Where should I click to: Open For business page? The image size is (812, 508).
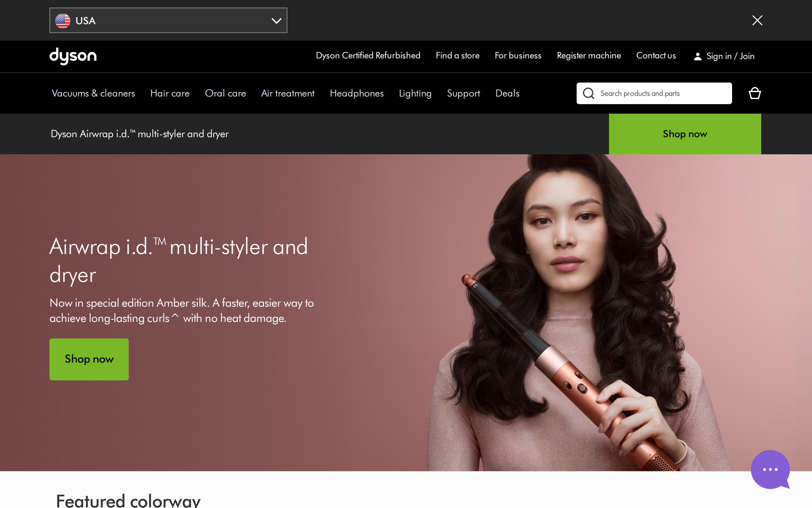point(518,56)
